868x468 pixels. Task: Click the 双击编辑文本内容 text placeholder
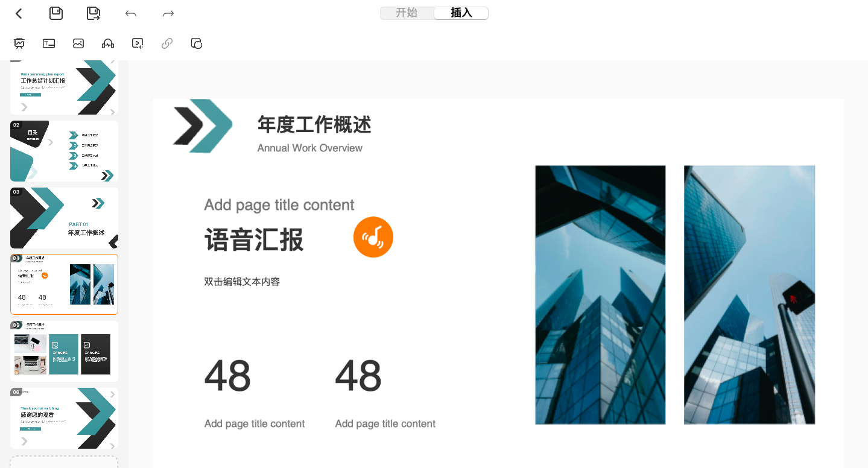click(x=241, y=281)
